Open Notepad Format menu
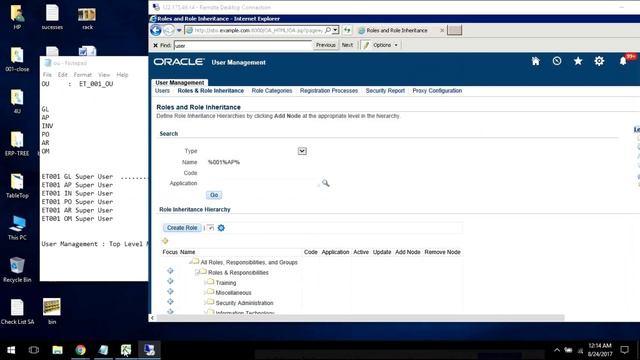 click(x=82, y=75)
